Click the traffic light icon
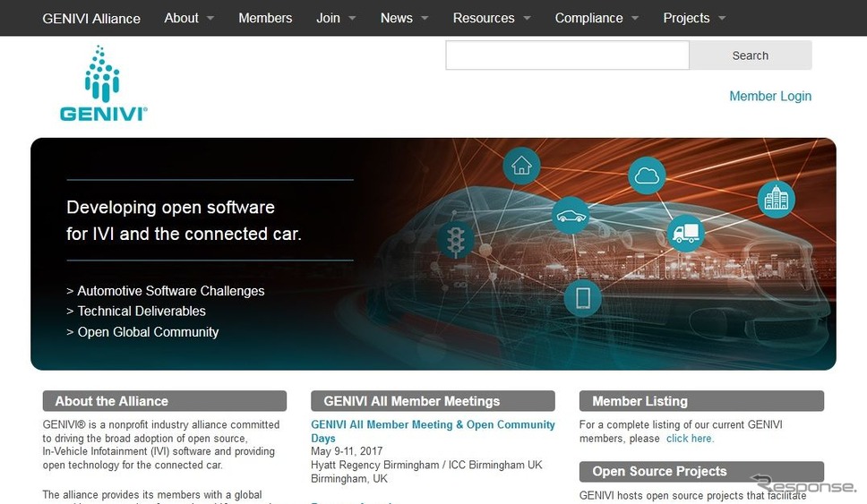 coord(455,240)
